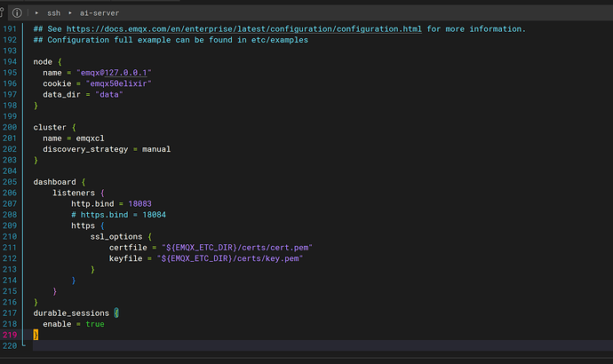Screen dimensions: 613x364
Task: Click the arrow before the ssh breadcrumb
Action: pos(36,13)
